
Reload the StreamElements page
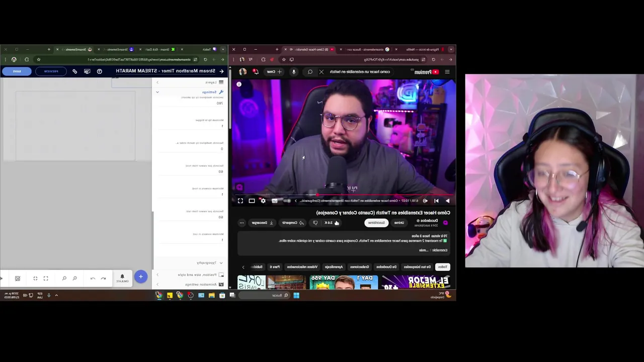point(205,59)
